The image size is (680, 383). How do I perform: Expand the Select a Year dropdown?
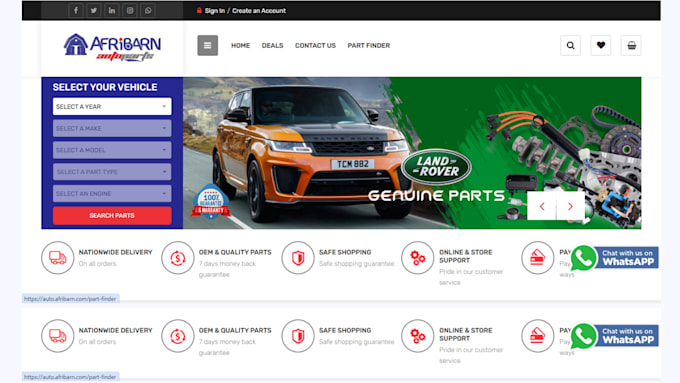point(112,106)
